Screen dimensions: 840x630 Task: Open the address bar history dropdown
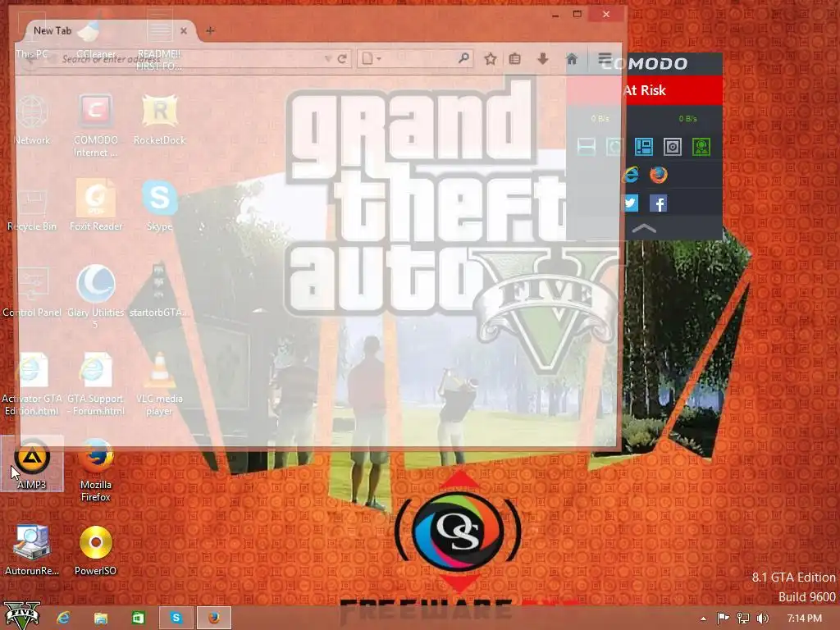click(328, 58)
